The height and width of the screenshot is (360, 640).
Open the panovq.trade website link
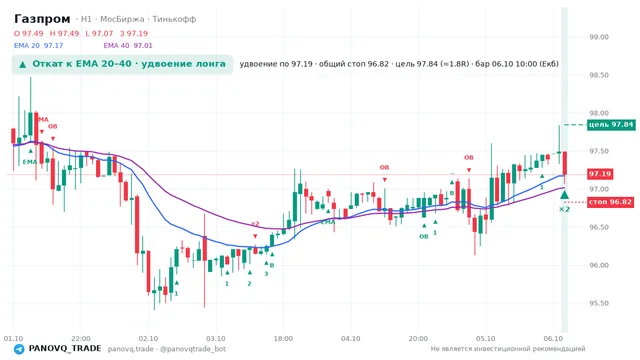coord(131,349)
